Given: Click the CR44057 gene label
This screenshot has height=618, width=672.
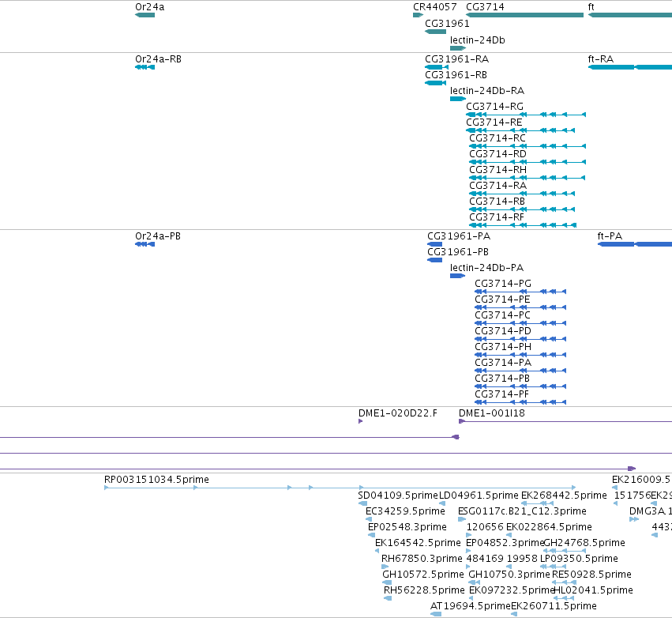Looking at the screenshot, I should point(434,7).
